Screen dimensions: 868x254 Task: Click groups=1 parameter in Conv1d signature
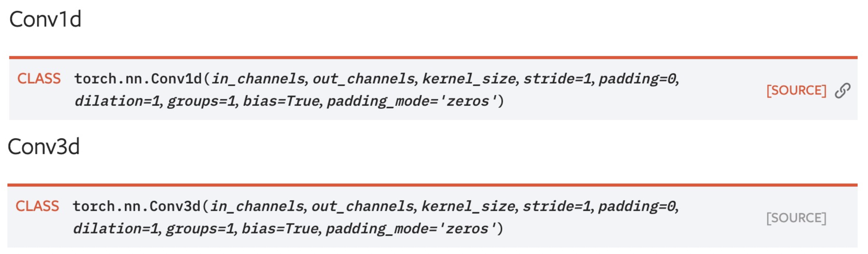click(x=202, y=101)
